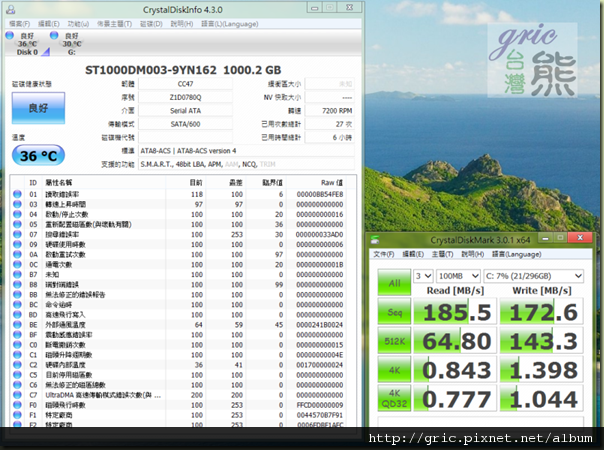Image resolution: width=604 pixels, height=450 pixels.
Task: Click status orb for SMART attribute ID F0
Action: click(x=17, y=405)
